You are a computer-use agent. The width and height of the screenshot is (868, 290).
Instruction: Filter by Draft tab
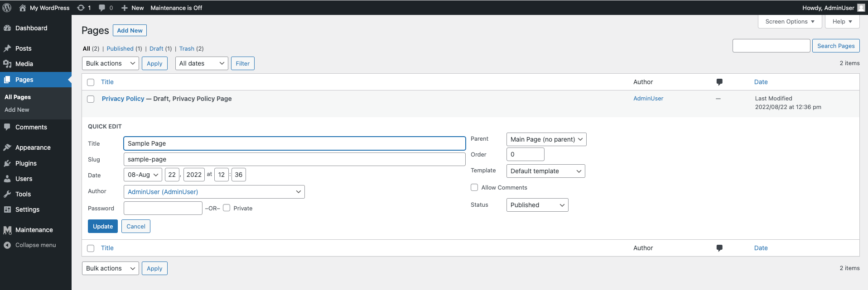tap(156, 48)
